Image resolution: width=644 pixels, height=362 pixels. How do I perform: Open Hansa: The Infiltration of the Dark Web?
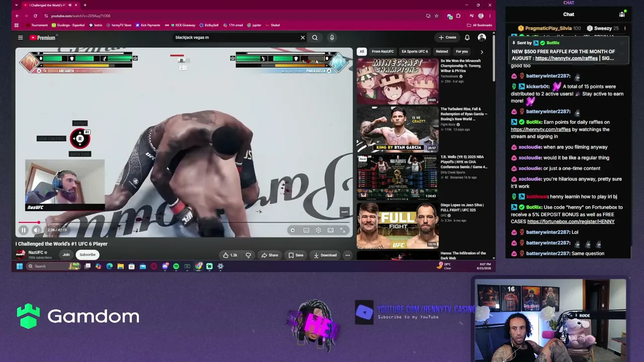pyautogui.click(x=463, y=255)
